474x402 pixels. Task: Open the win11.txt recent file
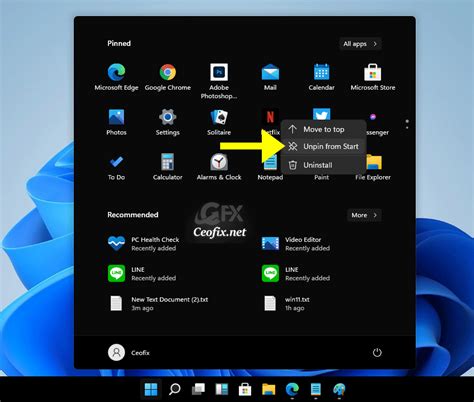pyautogui.click(x=286, y=304)
